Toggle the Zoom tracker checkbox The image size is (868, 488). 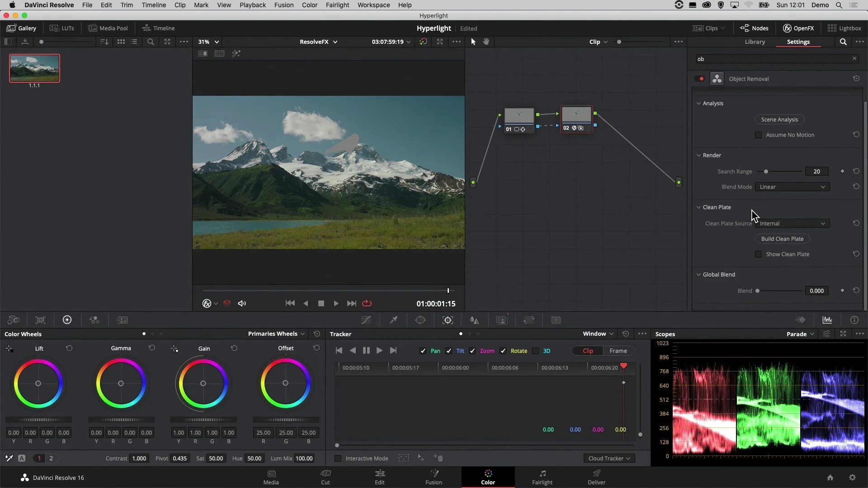(473, 351)
